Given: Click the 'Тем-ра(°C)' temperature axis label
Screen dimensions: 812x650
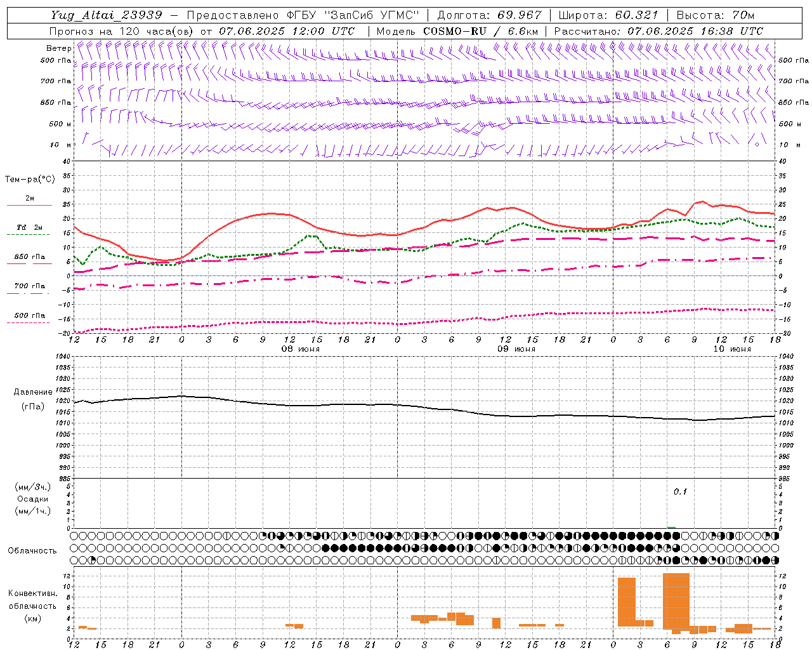Looking at the screenshot, I should point(30,180).
